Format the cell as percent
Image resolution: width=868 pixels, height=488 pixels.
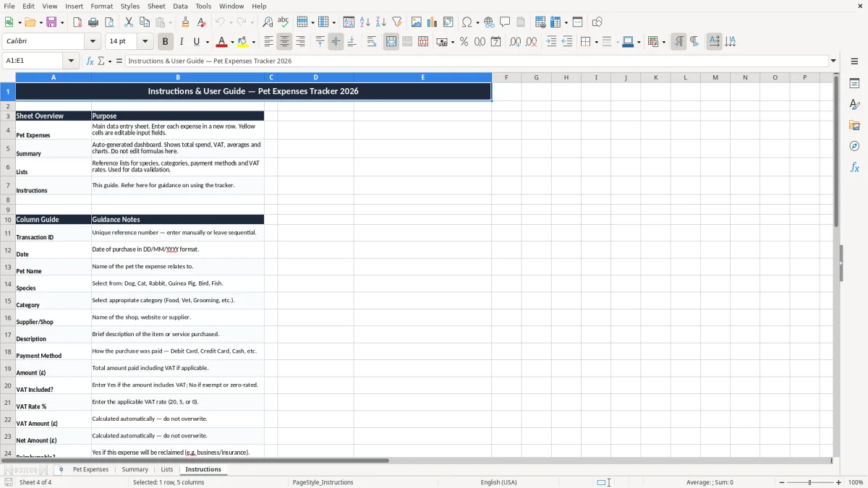(464, 42)
